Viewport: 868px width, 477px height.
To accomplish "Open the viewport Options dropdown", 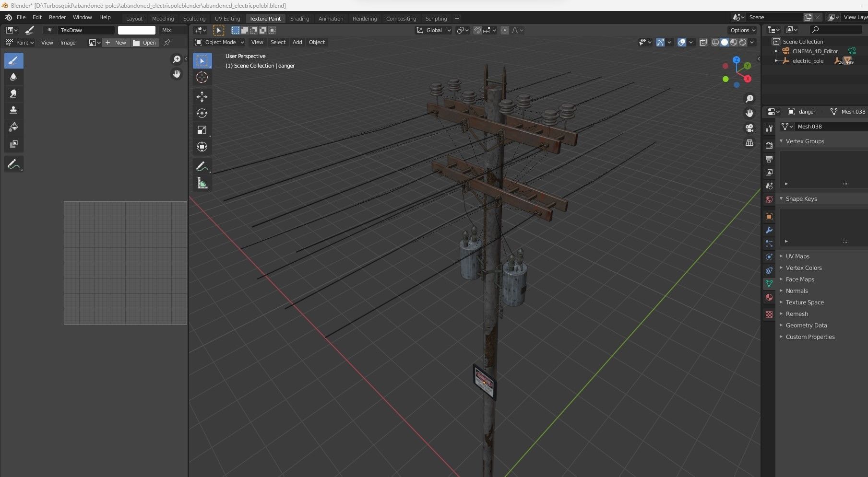I will [743, 30].
